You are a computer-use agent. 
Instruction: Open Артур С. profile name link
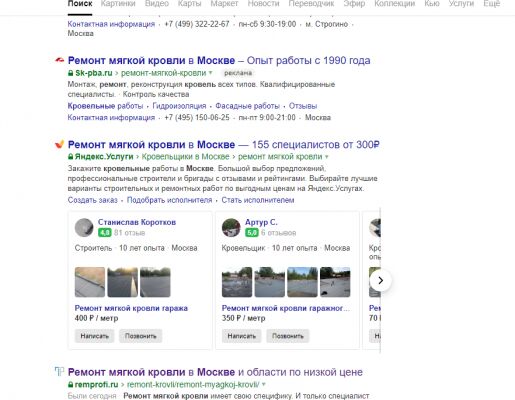261,222
